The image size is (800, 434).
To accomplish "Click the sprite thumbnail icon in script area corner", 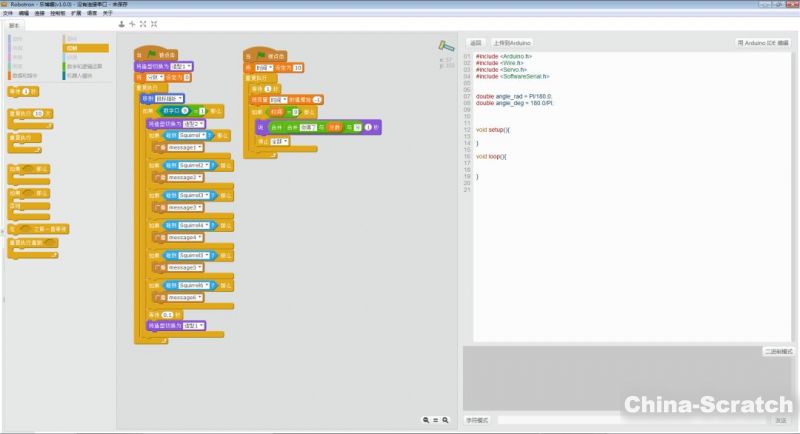I will [445, 46].
